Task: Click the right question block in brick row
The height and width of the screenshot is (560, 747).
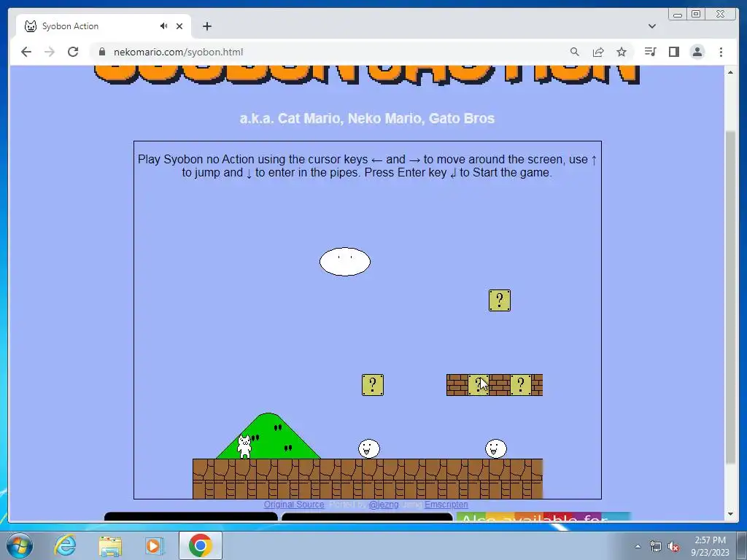Action: tap(520, 385)
